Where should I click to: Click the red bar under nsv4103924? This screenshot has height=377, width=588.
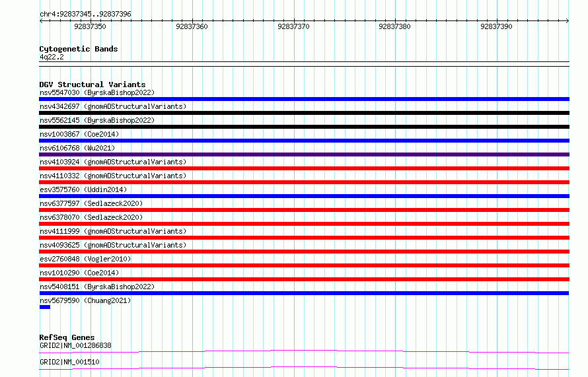pos(304,168)
